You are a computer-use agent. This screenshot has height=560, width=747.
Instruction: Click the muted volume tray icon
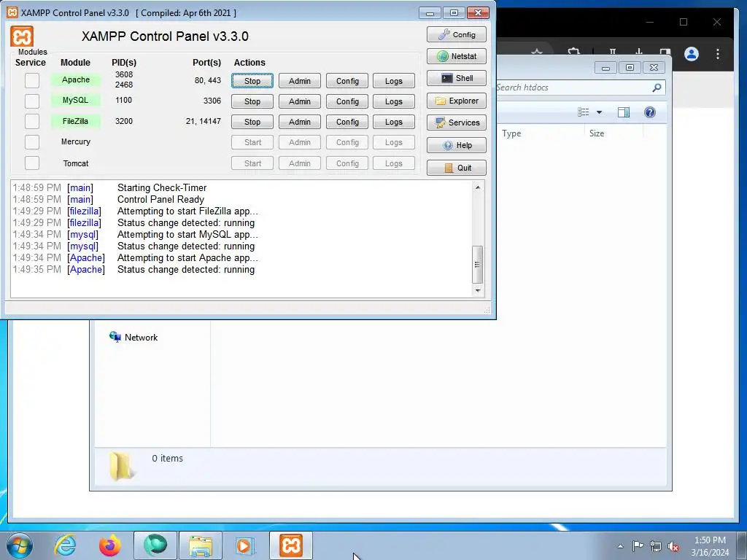click(673, 546)
